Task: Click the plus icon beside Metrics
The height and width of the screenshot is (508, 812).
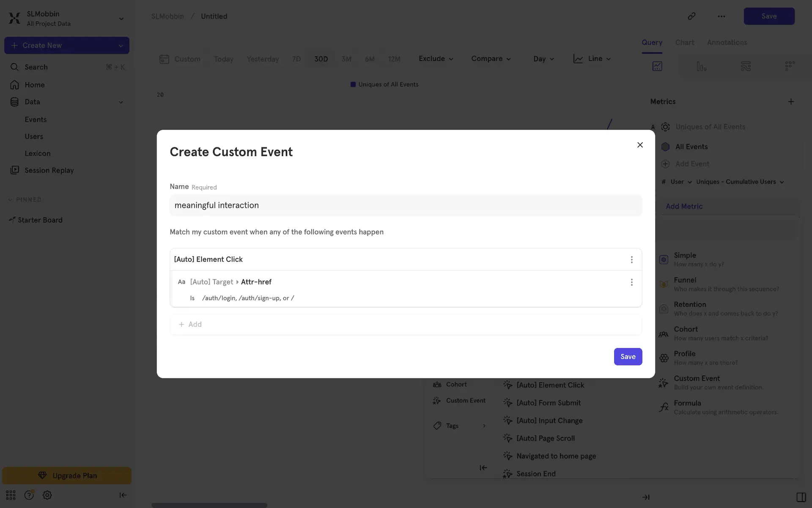Action: 791,102
